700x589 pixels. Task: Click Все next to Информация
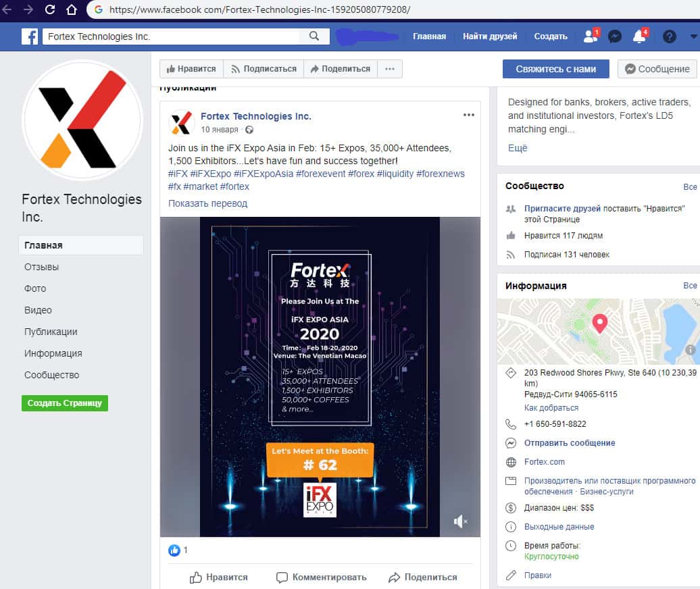[690, 286]
